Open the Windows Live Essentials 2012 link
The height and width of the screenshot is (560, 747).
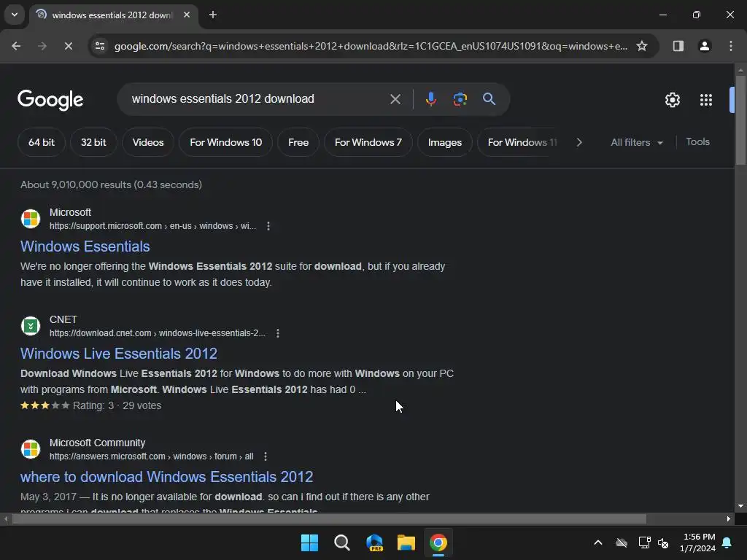[119, 354]
